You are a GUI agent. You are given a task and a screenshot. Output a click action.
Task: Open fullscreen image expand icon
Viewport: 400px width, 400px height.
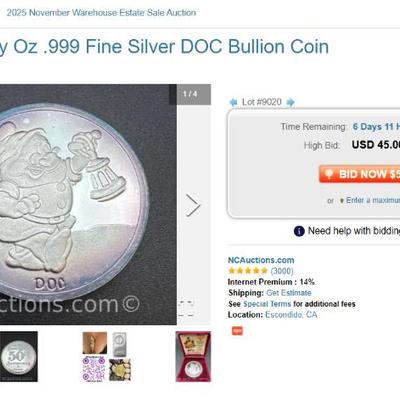(x=186, y=309)
